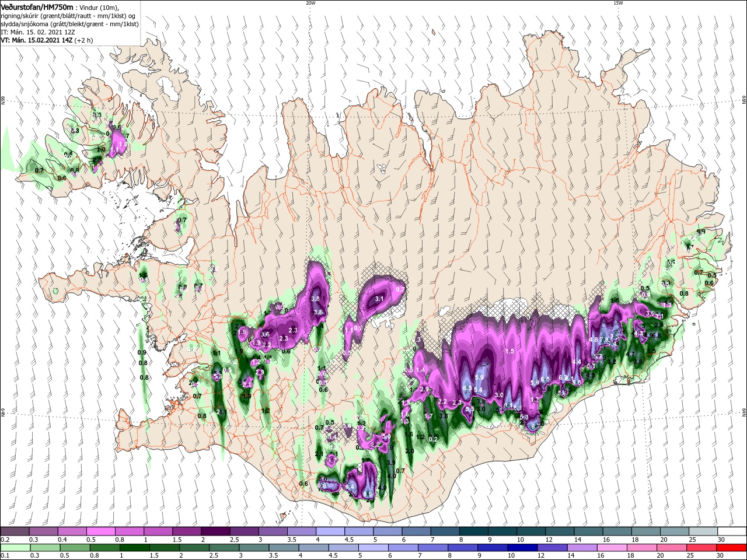The height and width of the screenshot is (560, 747).
Task: Pick the pale green 0.1 swatch in the rain (lower) legend row
Action: tap(15, 548)
